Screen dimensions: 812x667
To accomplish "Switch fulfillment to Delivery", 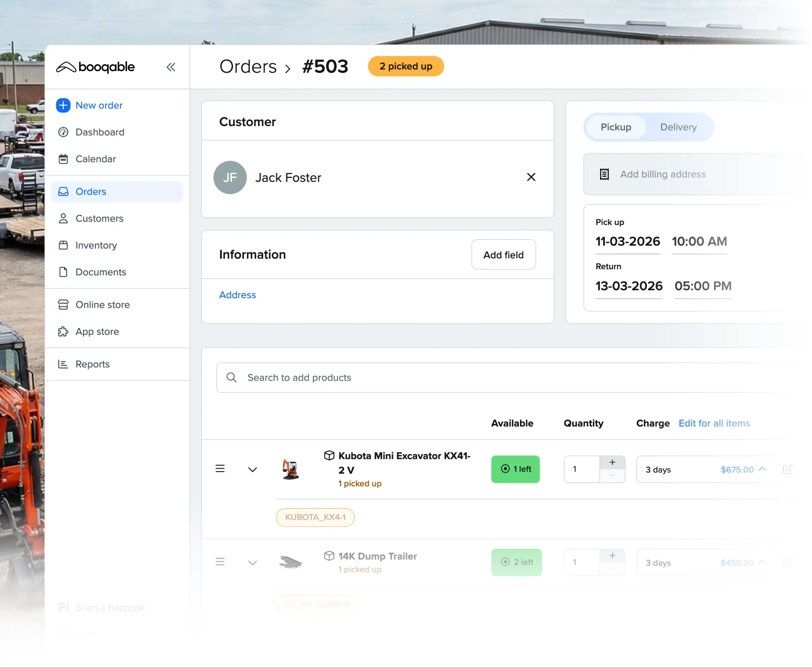I will tap(678, 127).
